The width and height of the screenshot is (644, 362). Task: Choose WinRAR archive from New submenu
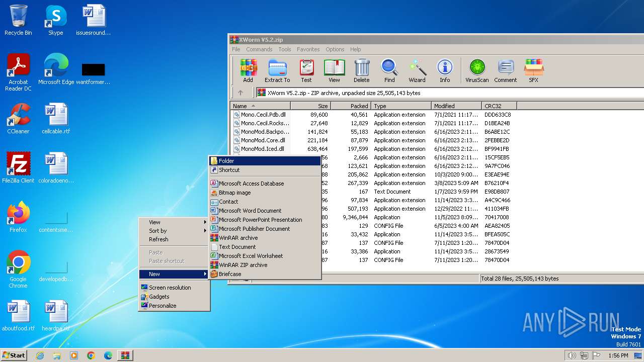[x=265, y=238]
